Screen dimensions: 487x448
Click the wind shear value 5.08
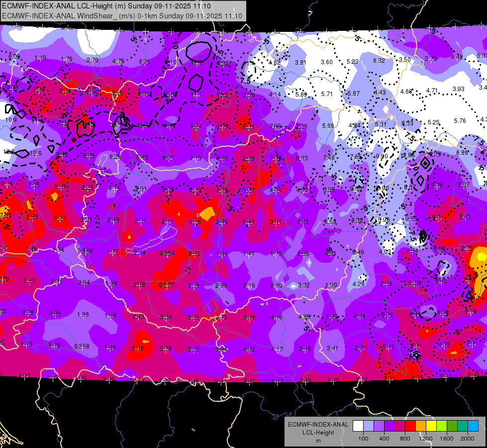pyautogui.click(x=138, y=348)
